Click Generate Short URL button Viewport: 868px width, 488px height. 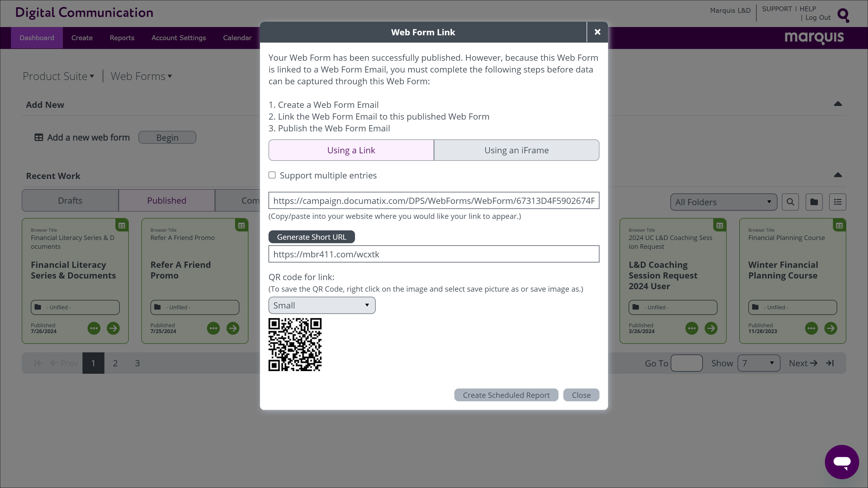click(311, 237)
